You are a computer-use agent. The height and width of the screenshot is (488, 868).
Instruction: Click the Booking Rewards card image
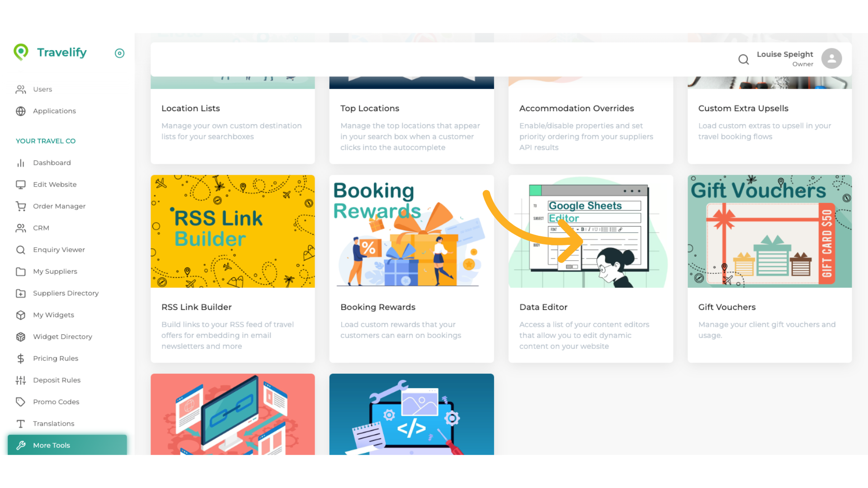point(411,231)
